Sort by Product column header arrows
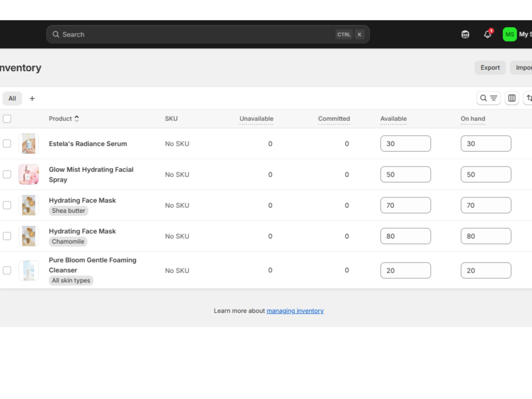The image size is (532, 399). [x=77, y=119]
